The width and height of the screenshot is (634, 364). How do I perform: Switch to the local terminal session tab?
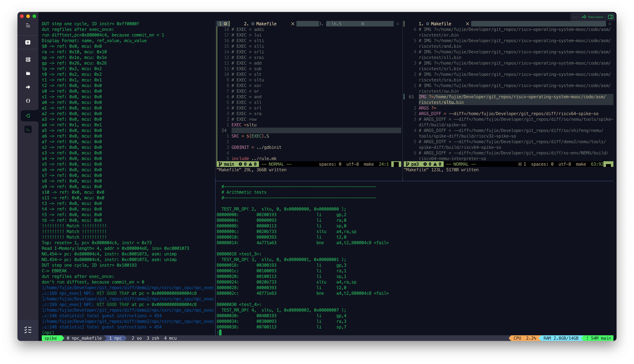point(28,129)
